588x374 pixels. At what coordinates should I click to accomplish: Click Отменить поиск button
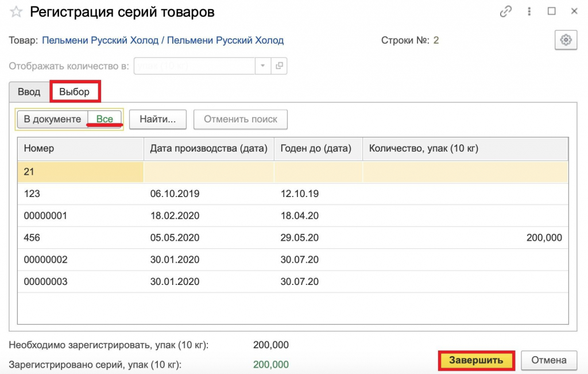coord(241,119)
